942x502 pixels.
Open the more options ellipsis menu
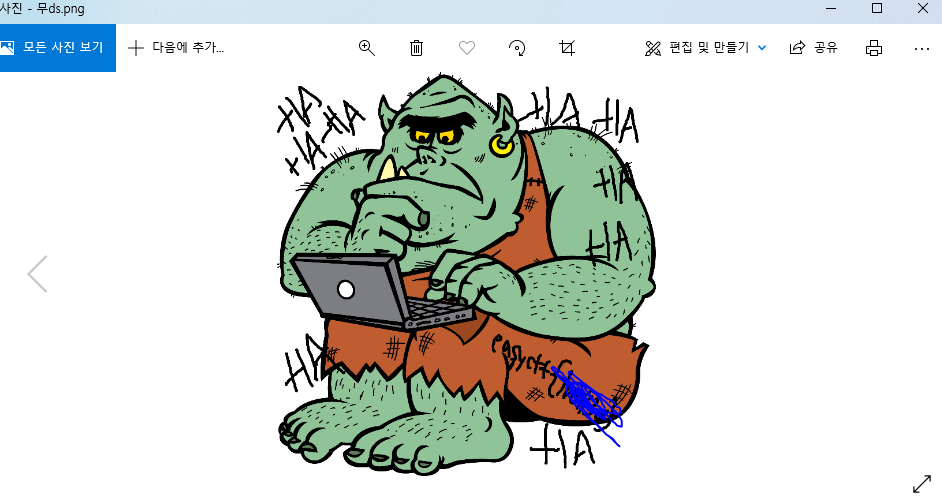tap(922, 48)
